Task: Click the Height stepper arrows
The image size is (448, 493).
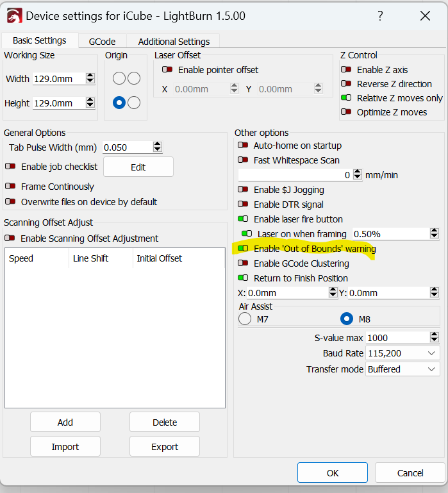Action: click(x=90, y=103)
